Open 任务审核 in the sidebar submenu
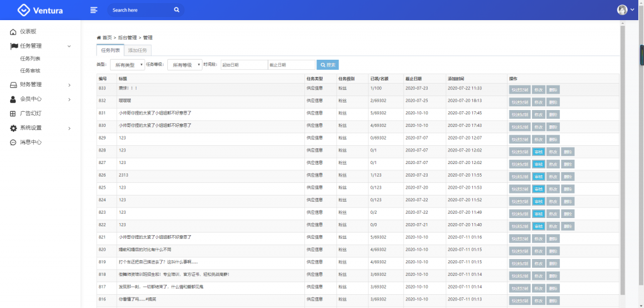The width and height of the screenshot is (644, 308). (30, 70)
